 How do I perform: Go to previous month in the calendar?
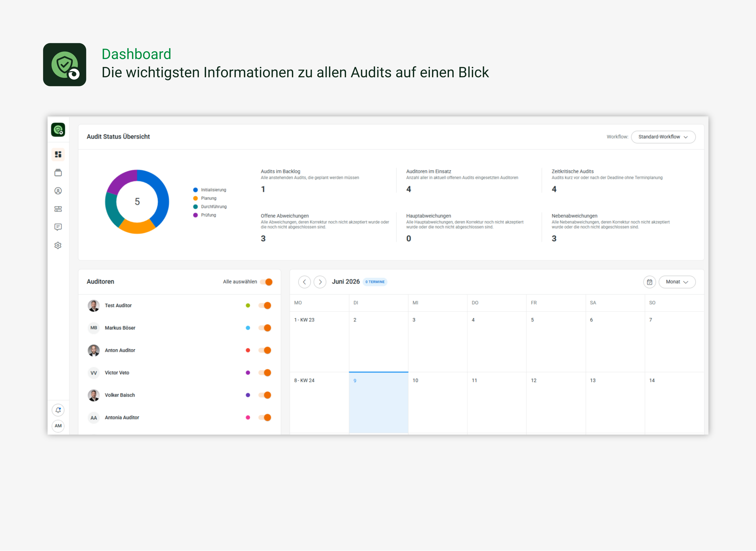click(x=304, y=282)
